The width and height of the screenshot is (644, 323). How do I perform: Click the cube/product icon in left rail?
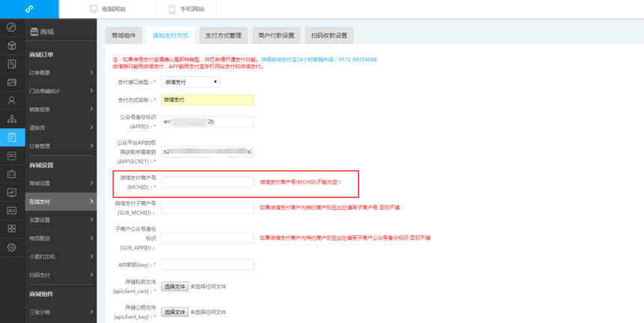(11, 45)
